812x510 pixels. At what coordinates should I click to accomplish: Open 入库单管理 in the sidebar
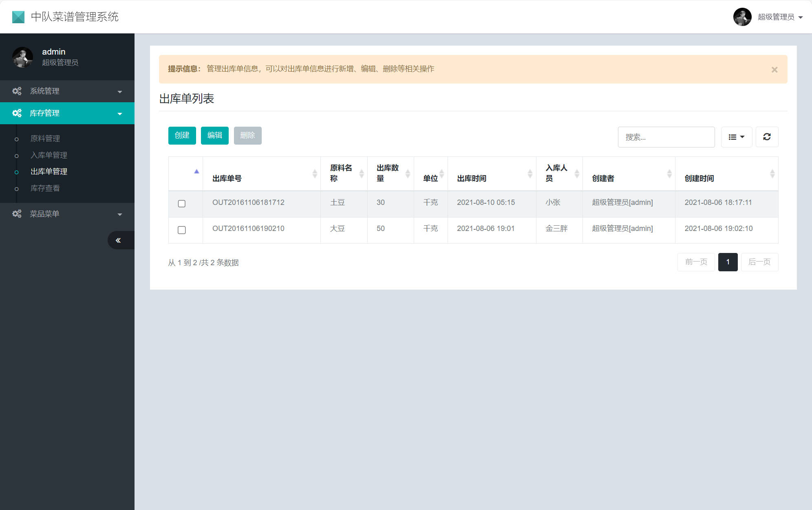coord(48,155)
